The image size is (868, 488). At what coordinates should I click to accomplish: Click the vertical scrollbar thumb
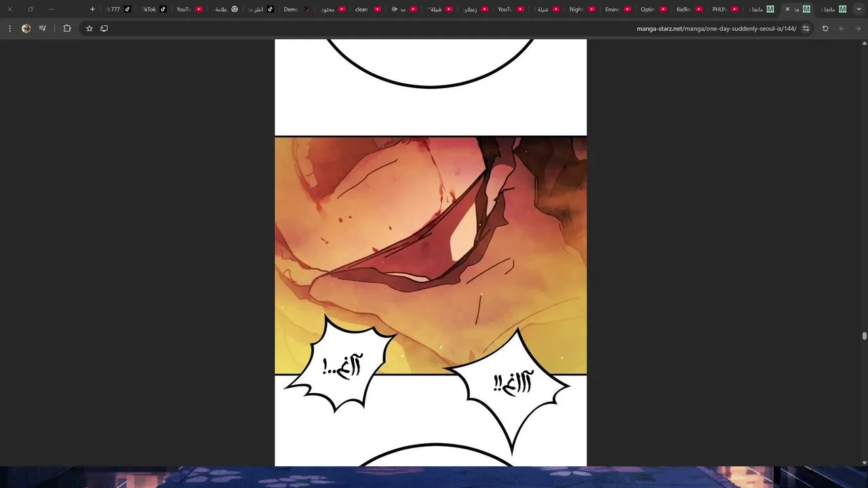pyautogui.click(x=864, y=336)
